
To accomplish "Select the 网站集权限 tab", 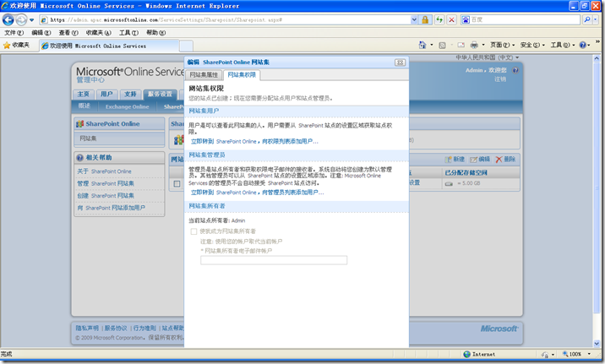I will click(242, 75).
